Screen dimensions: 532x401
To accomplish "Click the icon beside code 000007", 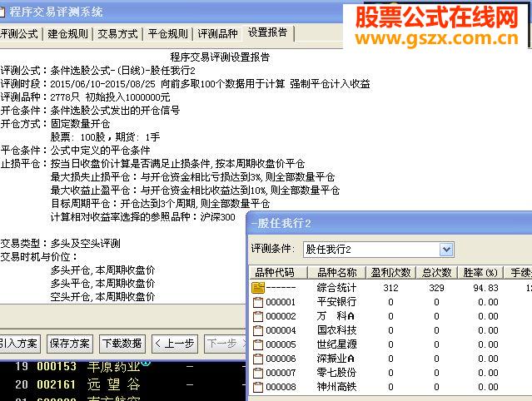I will (258, 373).
